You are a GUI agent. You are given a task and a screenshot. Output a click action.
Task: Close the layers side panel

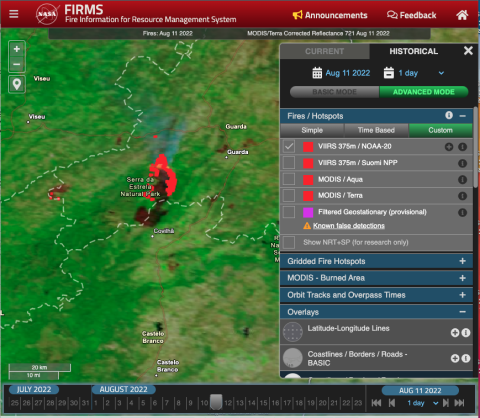tap(468, 51)
